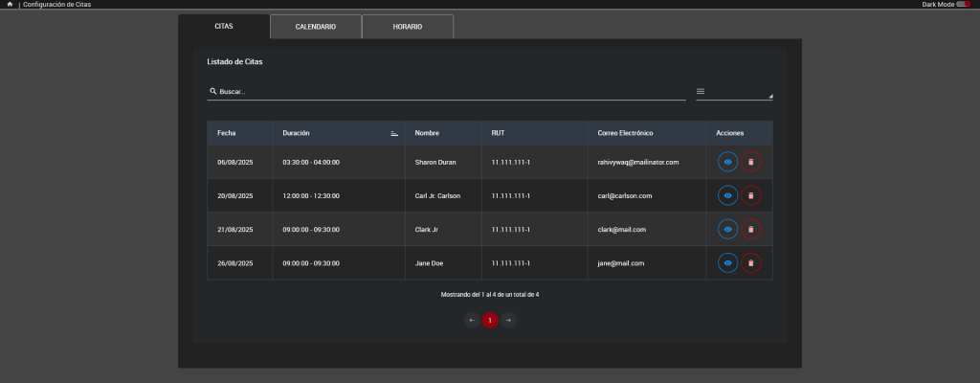Delete Sharon Duran's appointment
The width and height of the screenshot is (980, 383).
pos(751,163)
